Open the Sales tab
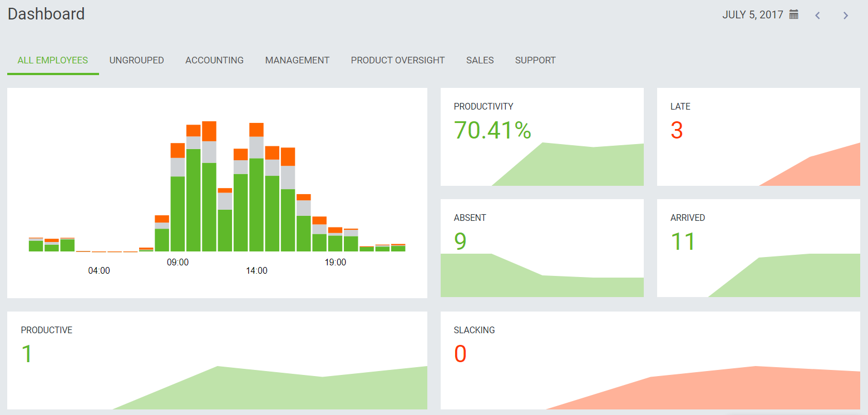The width and height of the screenshot is (868, 415). click(x=480, y=60)
